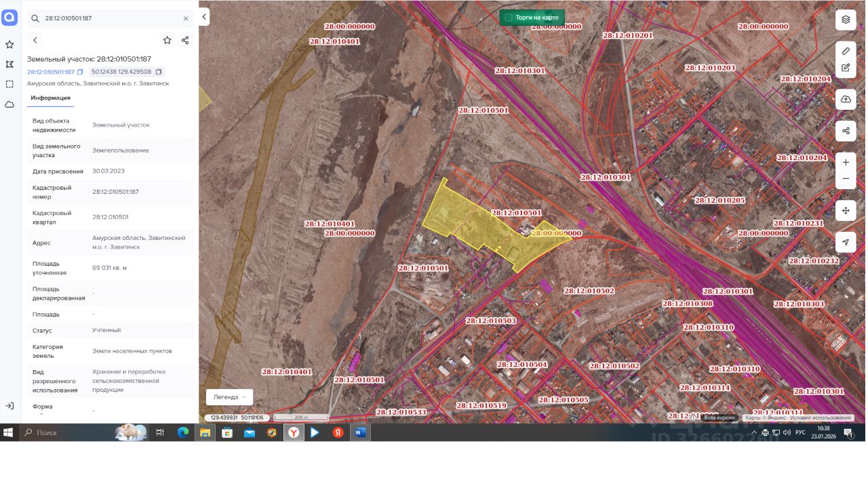Share the parcel via share icon
This screenshot has width=868, height=488.
click(185, 41)
